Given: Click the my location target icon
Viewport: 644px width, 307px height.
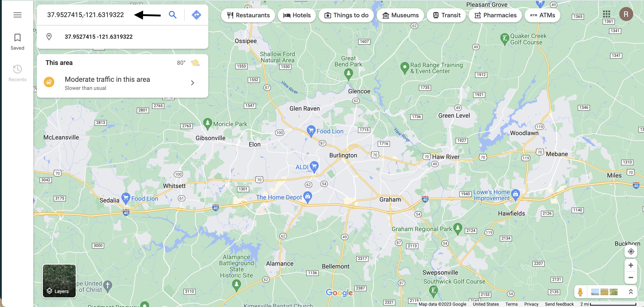Looking at the screenshot, I should 631,251.
